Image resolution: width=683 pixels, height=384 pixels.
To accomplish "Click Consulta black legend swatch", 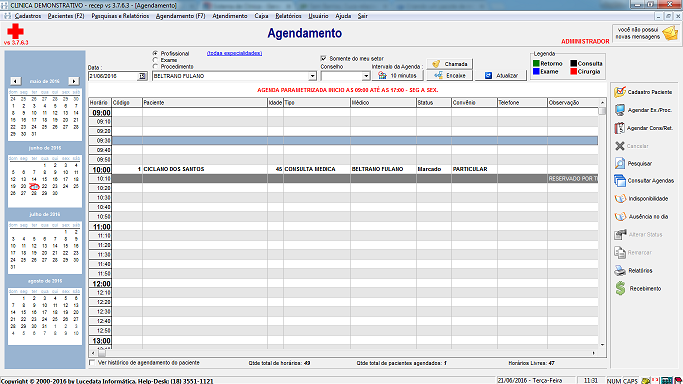I will click(574, 63).
